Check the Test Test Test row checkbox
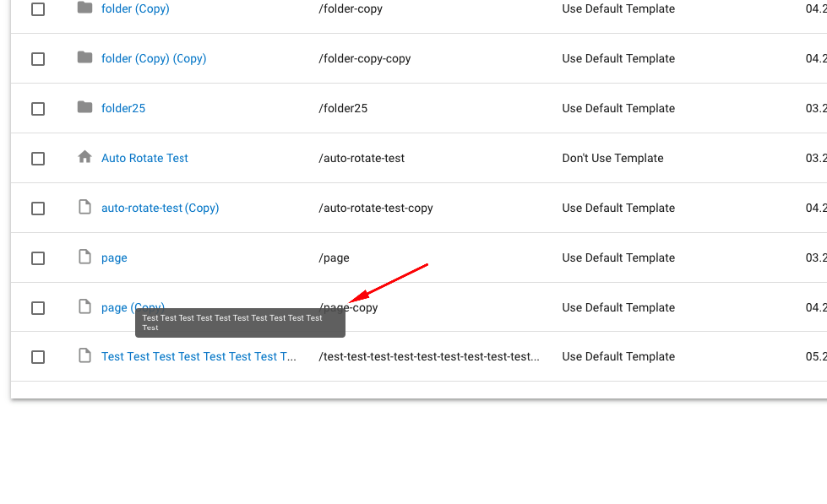This screenshot has width=827, height=504. click(x=38, y=357)
